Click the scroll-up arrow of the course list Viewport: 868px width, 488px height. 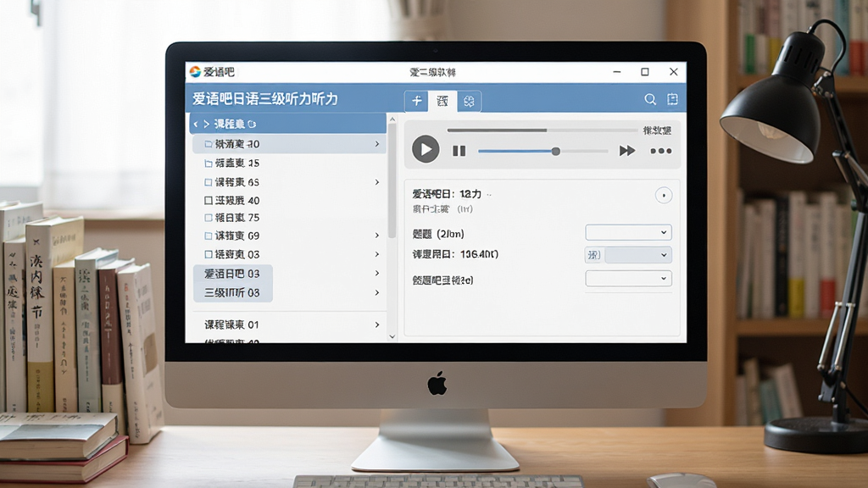(392, 119)
